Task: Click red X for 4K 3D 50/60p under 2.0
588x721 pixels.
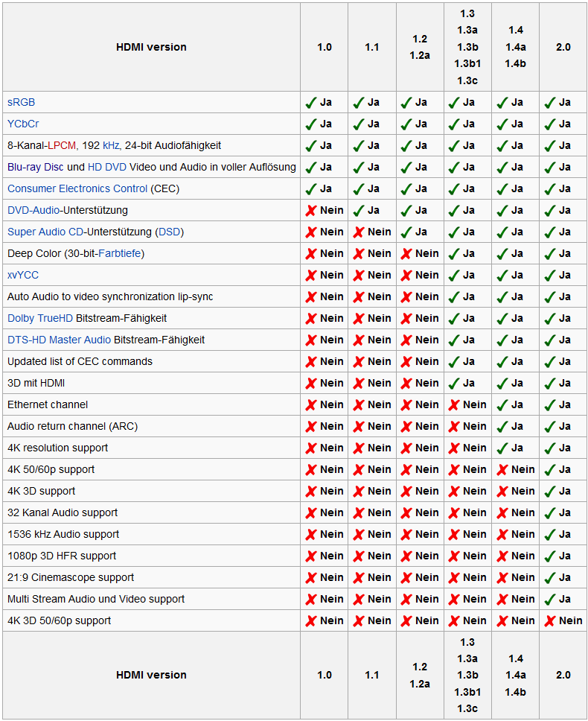Action: pyautogui.click(x=550, y=621)
